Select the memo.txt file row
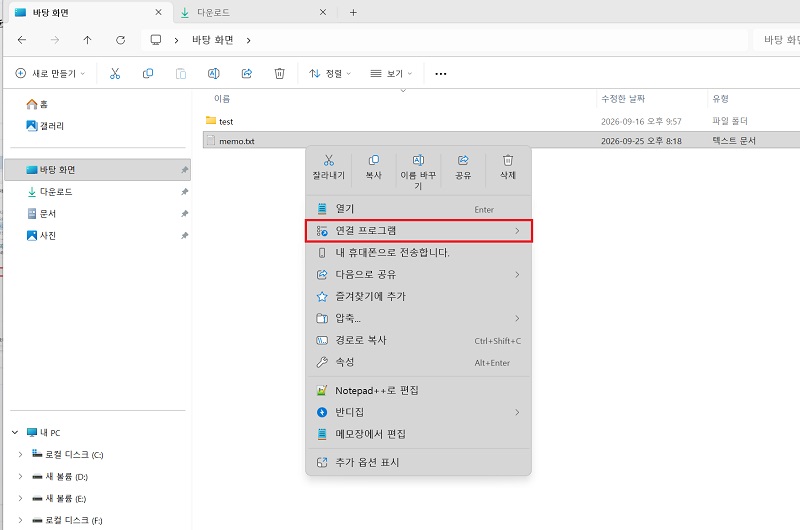800x530 pixels. pos(502,141)
